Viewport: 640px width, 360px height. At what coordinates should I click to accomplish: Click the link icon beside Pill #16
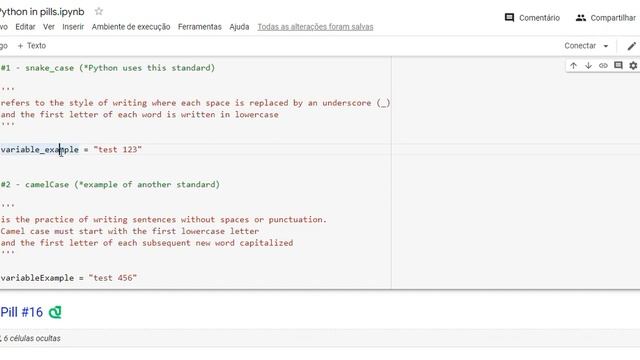(55, 312)
